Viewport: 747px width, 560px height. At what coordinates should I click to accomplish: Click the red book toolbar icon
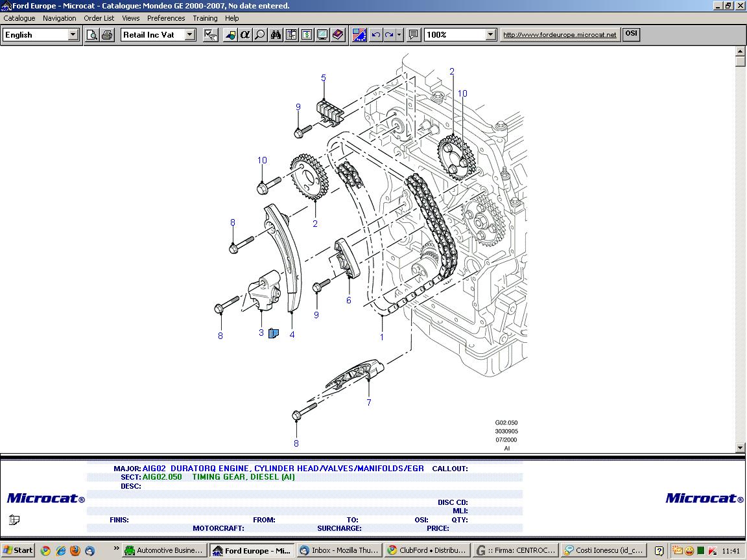pyautogui.click(x=338, y=35)
